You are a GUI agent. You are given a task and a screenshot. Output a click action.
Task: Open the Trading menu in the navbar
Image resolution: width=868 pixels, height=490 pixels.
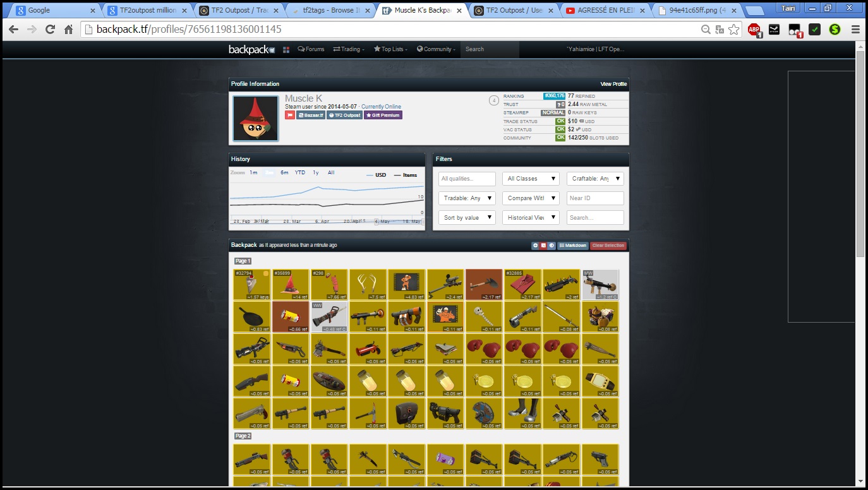point(349,49)
